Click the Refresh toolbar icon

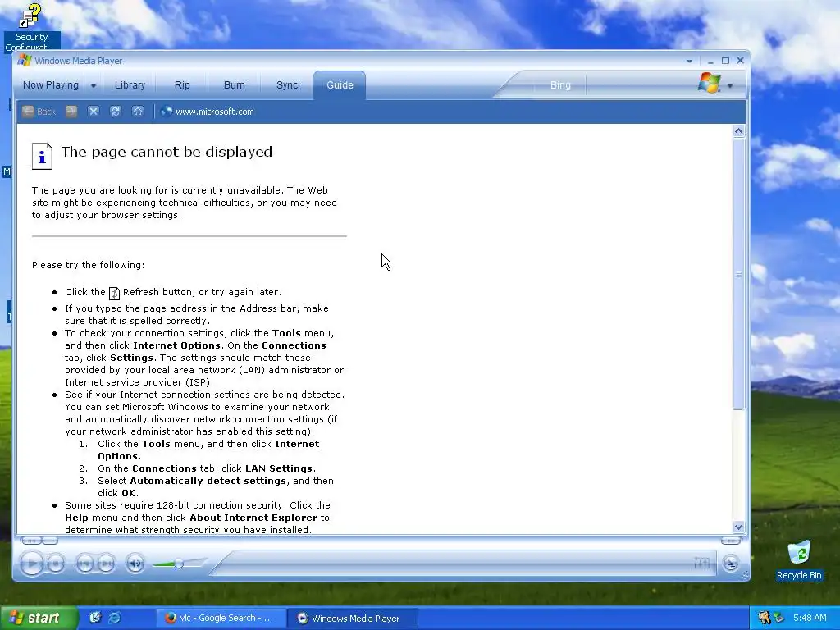pos(115,112)
